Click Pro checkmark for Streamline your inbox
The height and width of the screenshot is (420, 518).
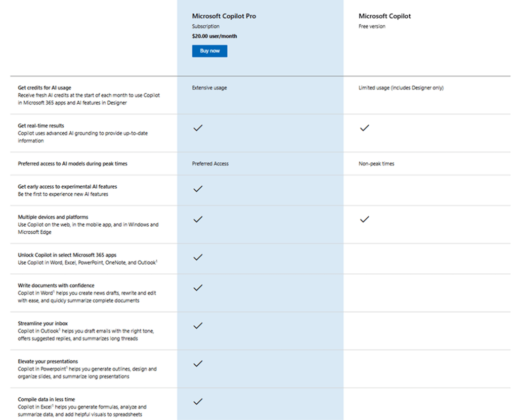[x=198, y=325]
